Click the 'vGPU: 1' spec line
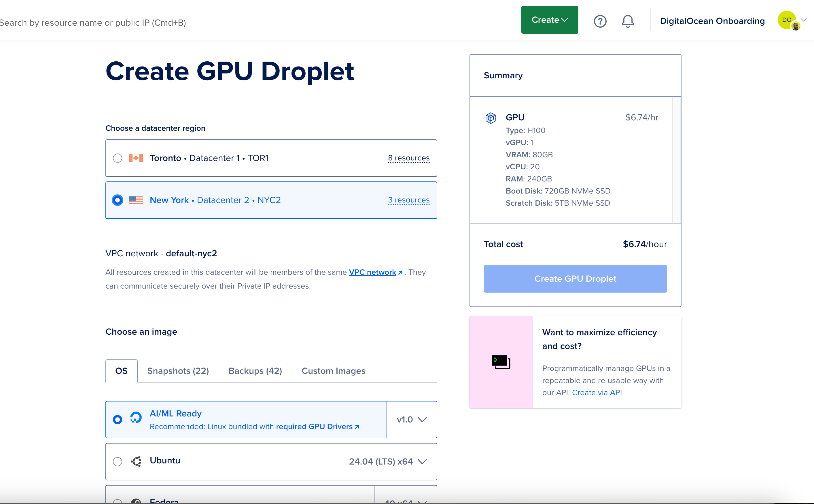 (x=519, y=143)
